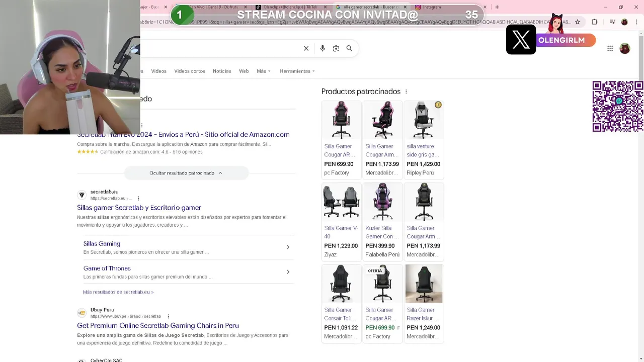Switch to the Videos results tab

pos(158,71)
